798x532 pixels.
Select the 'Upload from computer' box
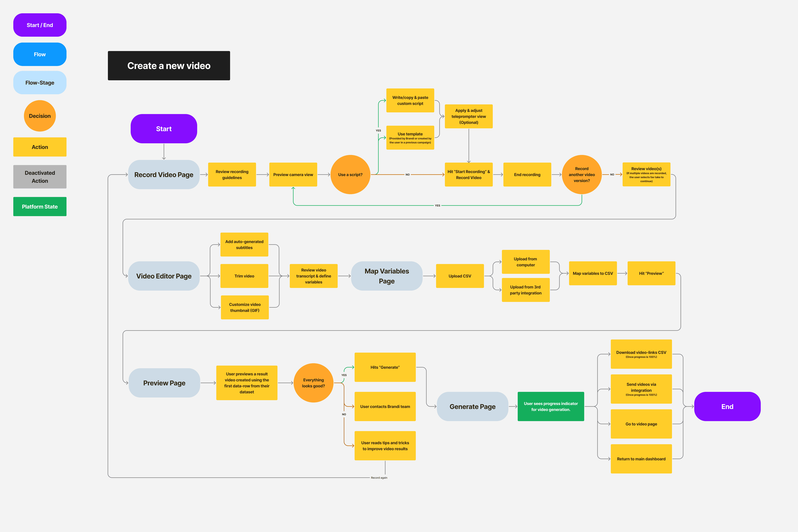coord(526,262)
